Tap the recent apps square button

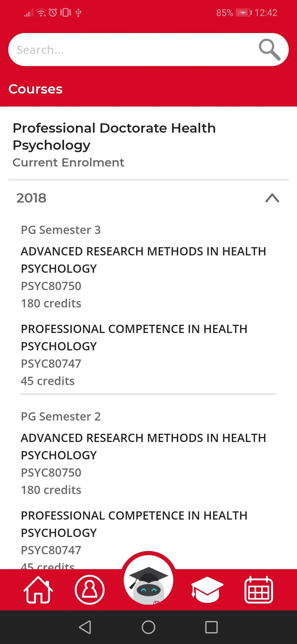[211, 627]
